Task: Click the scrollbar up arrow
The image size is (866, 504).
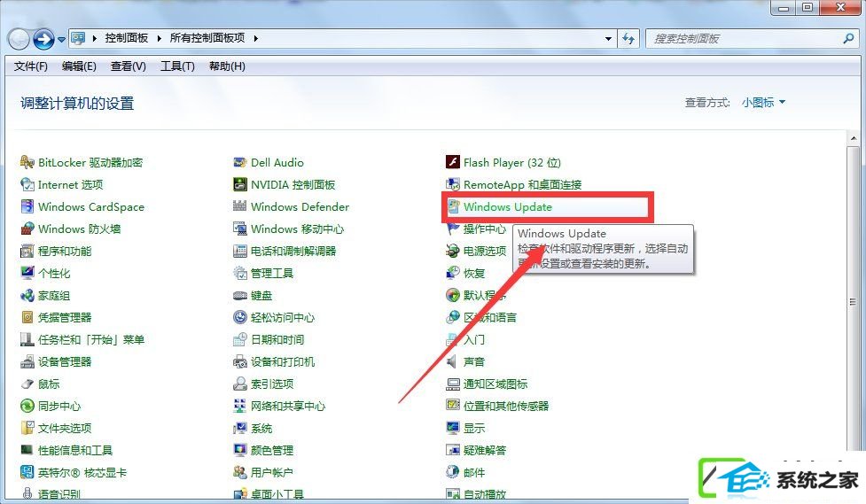Action: (854, 137)
